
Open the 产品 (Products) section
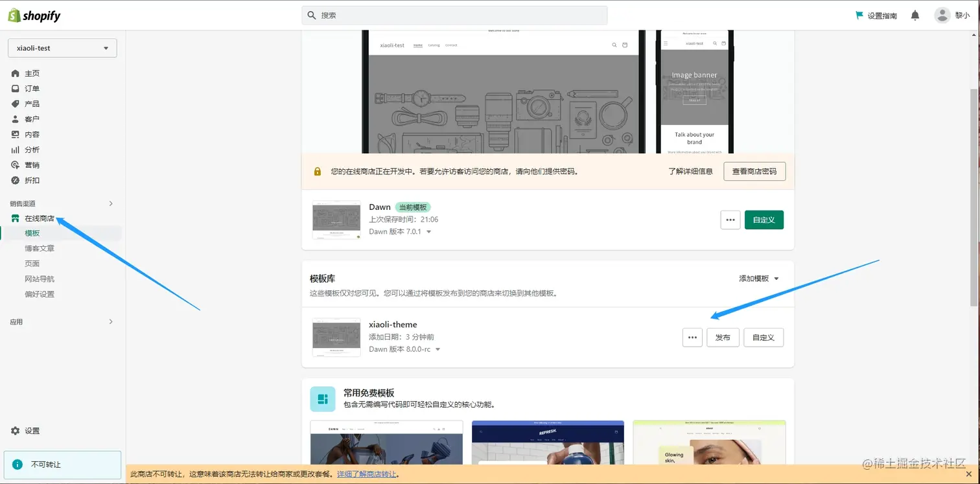32,104
